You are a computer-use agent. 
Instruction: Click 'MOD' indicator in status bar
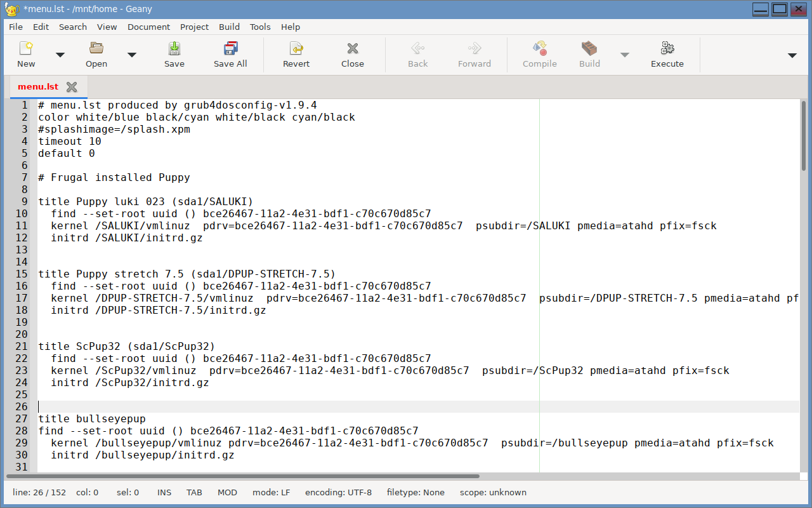(x=227, y=492)
